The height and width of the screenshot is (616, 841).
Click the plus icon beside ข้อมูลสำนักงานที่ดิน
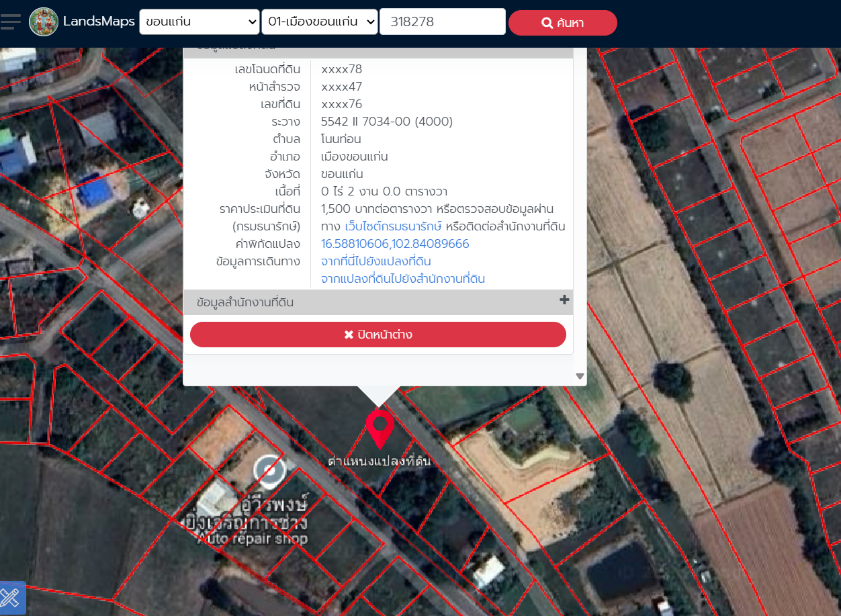point(564,300)
